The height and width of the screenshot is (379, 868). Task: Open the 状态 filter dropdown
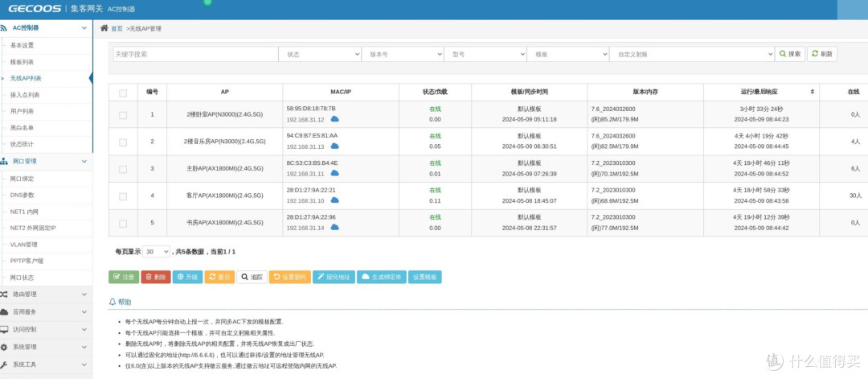320,54
